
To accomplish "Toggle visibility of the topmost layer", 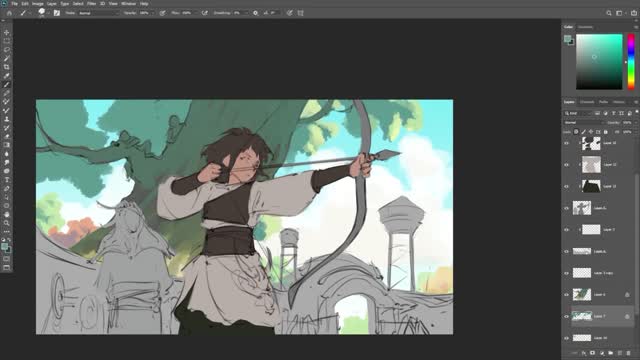I will tap(567, 143).
